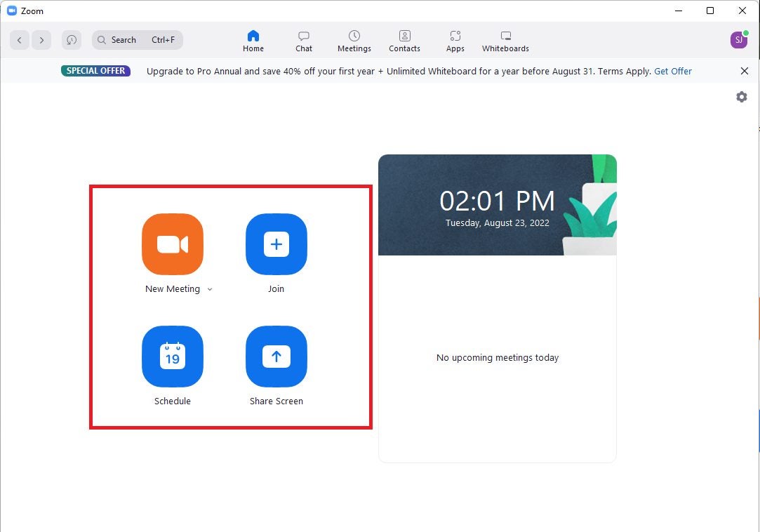The image size is (760, 532).
Task: Click the Search field
Action: pos(138,40)
